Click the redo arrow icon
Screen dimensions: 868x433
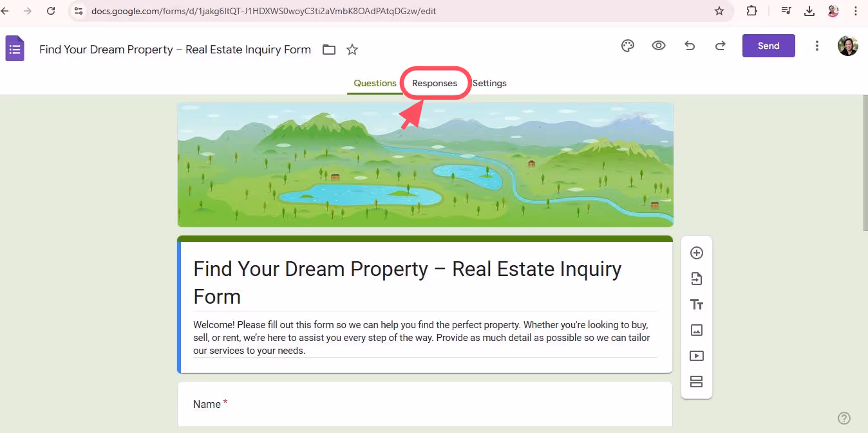coord(721,46)
